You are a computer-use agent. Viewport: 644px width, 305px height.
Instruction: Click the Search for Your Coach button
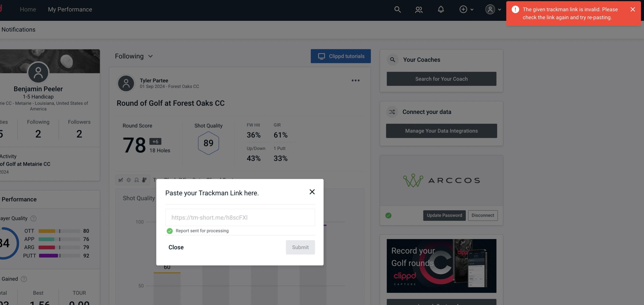[442, 78]
